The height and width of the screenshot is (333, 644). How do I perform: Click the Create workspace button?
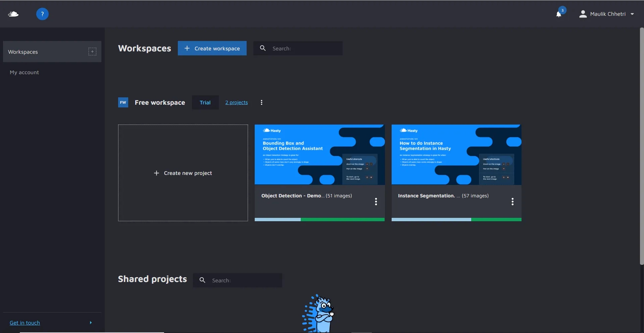tap(212, 48)
